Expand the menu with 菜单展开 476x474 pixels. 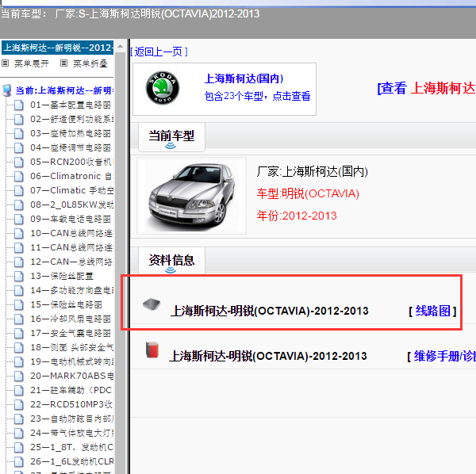tap(32, 63)
